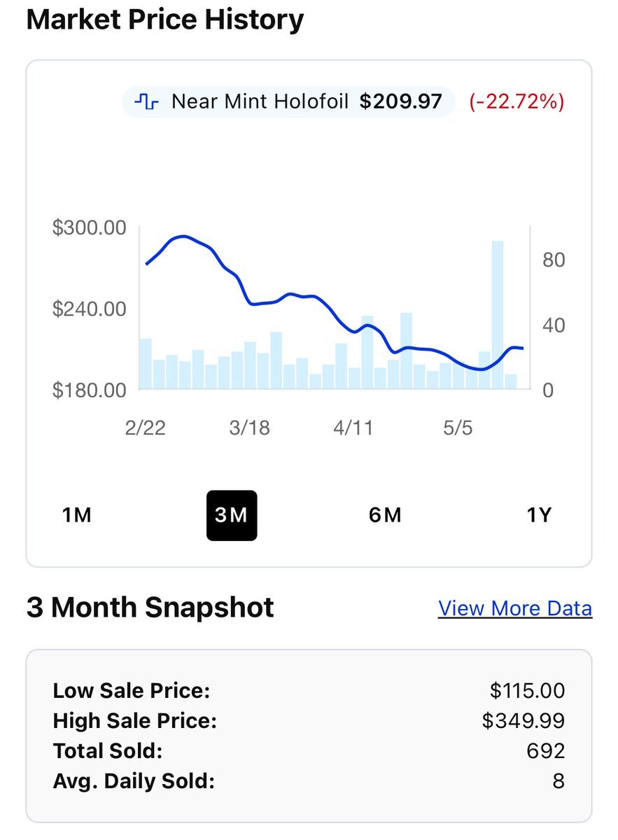Switch to the 1Y time range

tap(539, 516)
